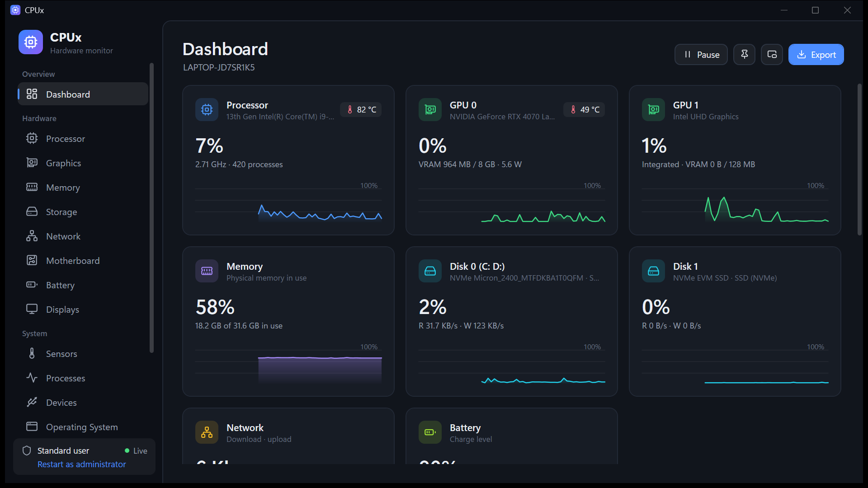
Task: Click the Disk 1 card drive icon
Action: (x=653, y=271)
